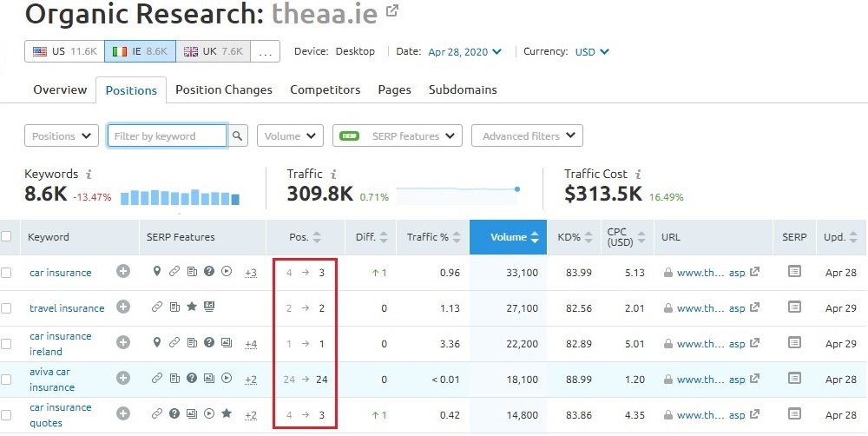The height and width of the screenshot is (436, 868).
Task: Click reviews star icon in travel insurance row
Action: 192,307
